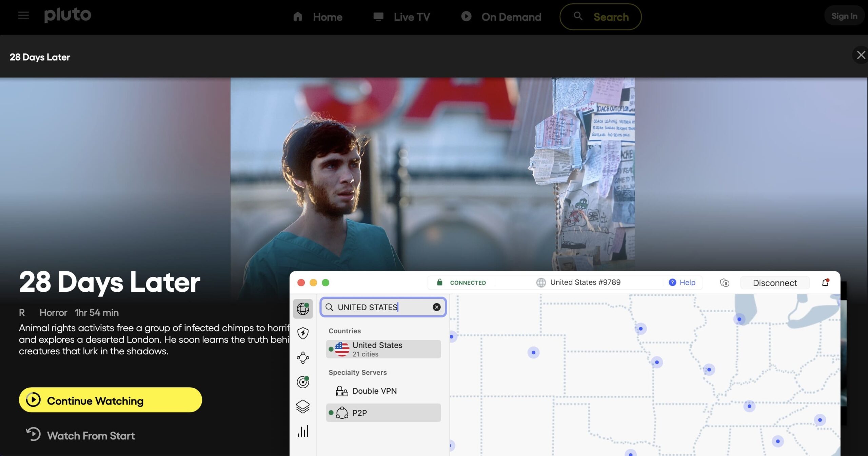Select Watch From Start
Viewport: 868px width, 456px height.
81,435
